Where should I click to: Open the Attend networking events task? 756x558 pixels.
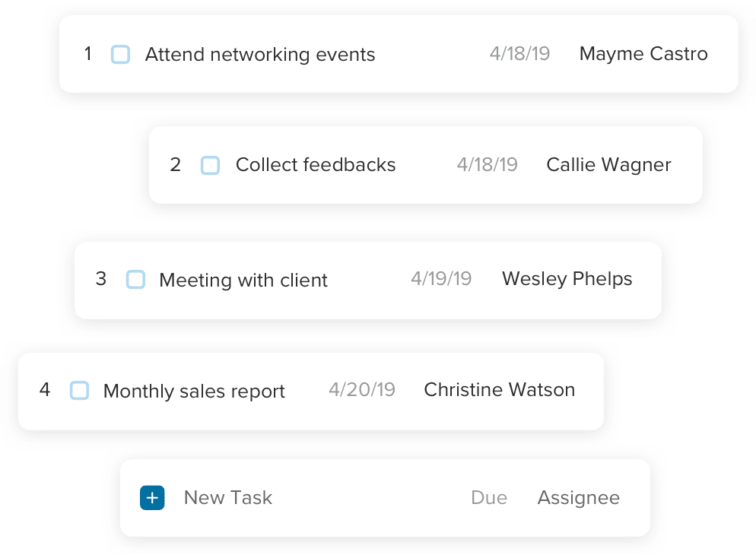260,55
